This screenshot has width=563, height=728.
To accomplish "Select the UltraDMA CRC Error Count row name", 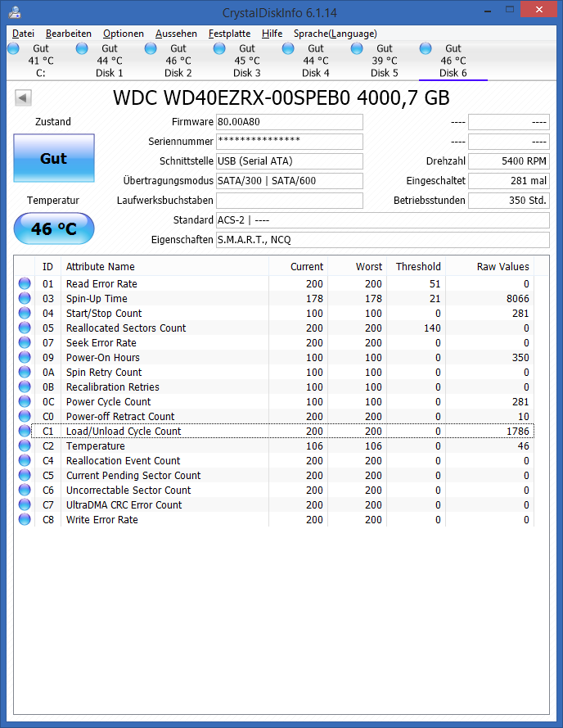I will (124, 504).
